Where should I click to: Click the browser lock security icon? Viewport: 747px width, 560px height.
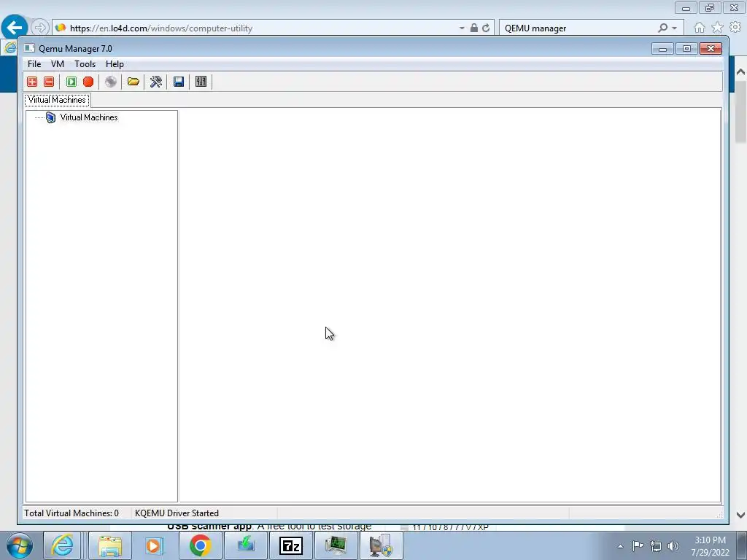(x=474, y=28)
